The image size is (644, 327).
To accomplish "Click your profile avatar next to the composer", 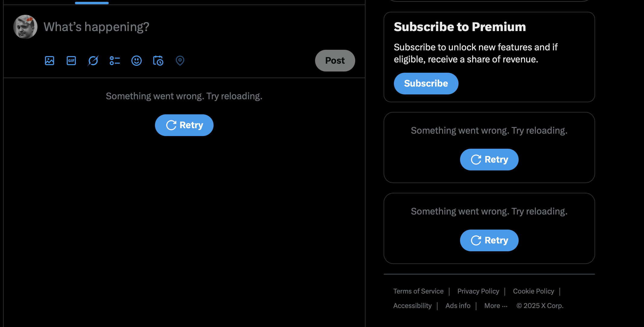I will (25, 27).
